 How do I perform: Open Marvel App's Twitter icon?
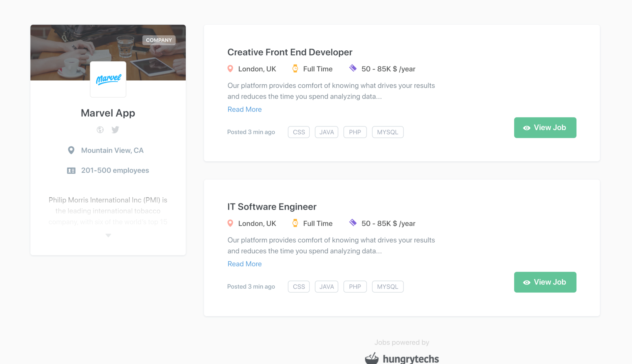[x=115, y=130]
